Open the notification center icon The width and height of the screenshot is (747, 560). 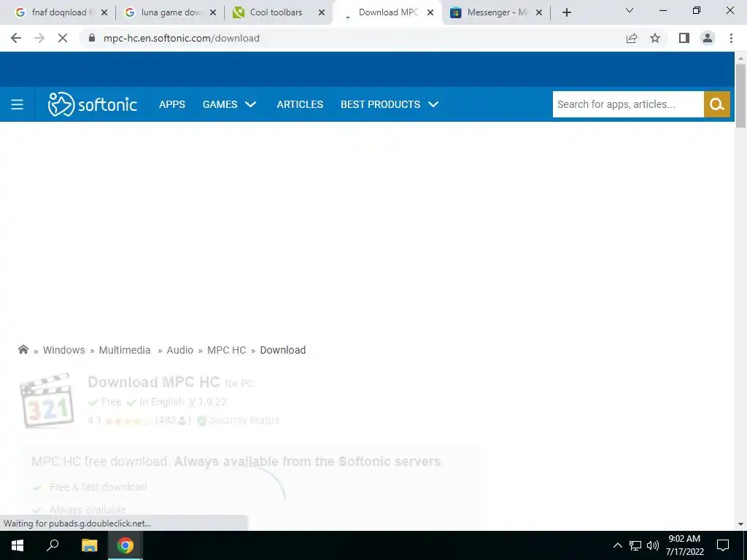723,545
